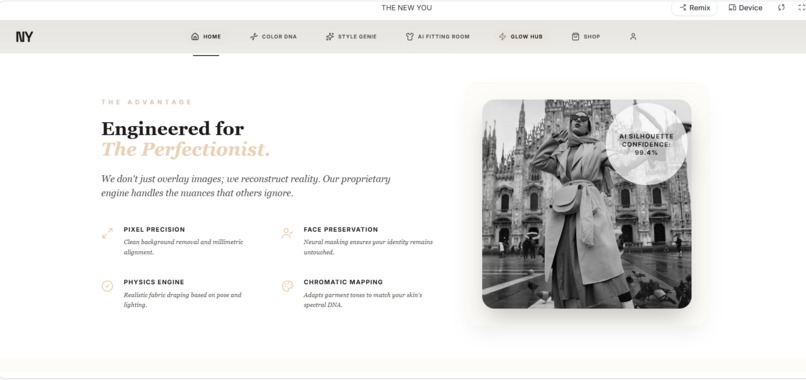
Task: Click the Face Preservation person icon
Action: tap(287, 233)
